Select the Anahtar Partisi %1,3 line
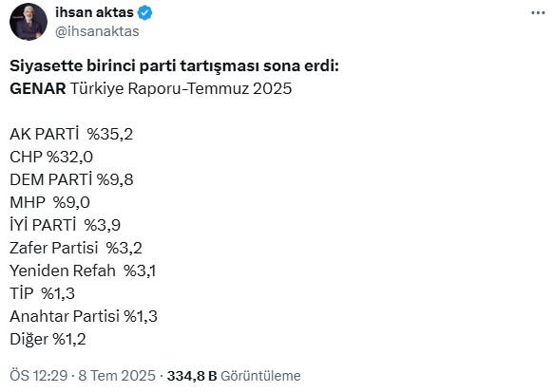 pyautogui.click(x=84, y=316)
